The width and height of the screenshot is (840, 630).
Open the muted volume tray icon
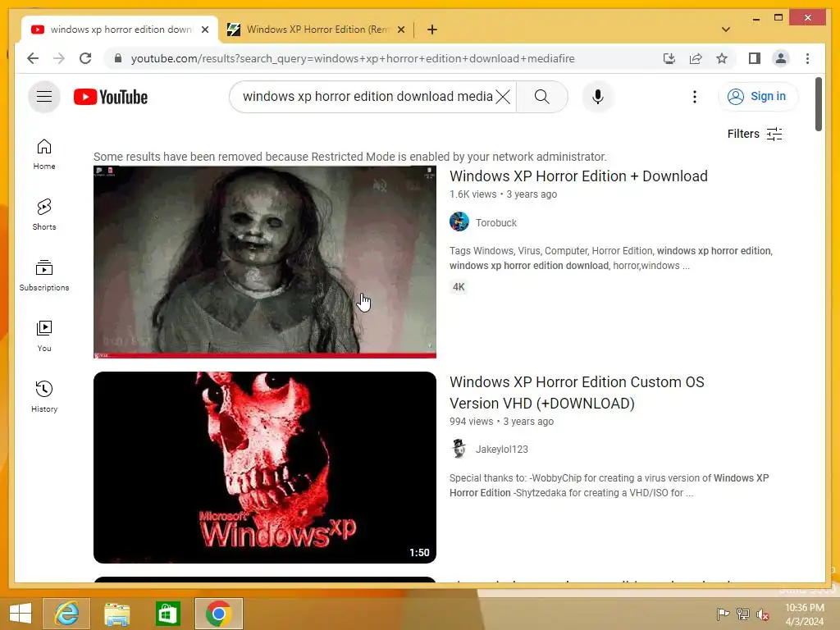coord(762,614)
